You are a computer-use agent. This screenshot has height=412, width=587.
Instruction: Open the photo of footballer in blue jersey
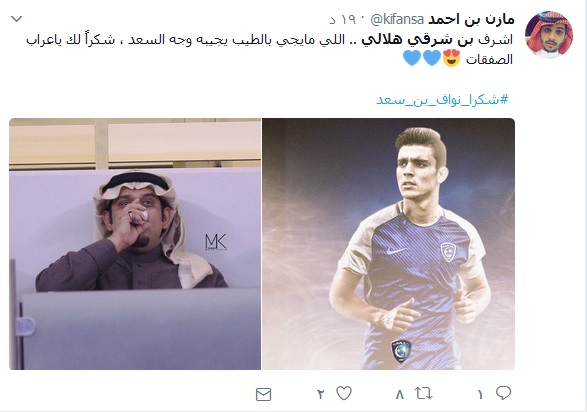pyautogui.click(x=388, y=244)
